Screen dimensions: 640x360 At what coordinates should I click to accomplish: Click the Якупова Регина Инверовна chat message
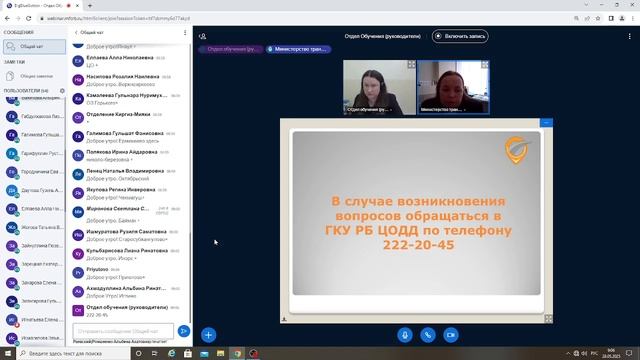coord(129,193)
